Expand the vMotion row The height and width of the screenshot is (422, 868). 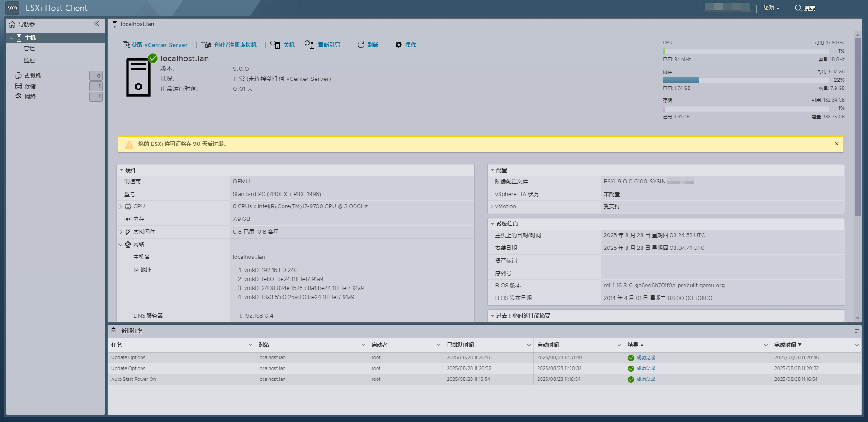[492, 206]
